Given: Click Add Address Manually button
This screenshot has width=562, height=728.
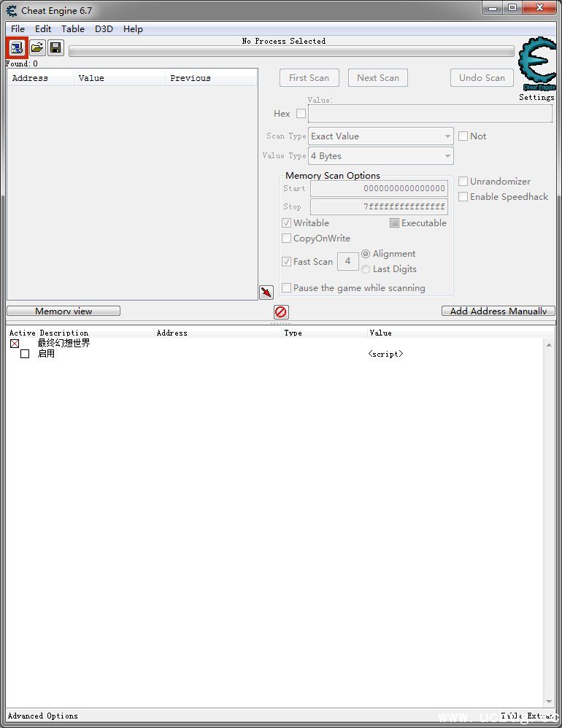Looking at the screenshot, I should (498, 311).
